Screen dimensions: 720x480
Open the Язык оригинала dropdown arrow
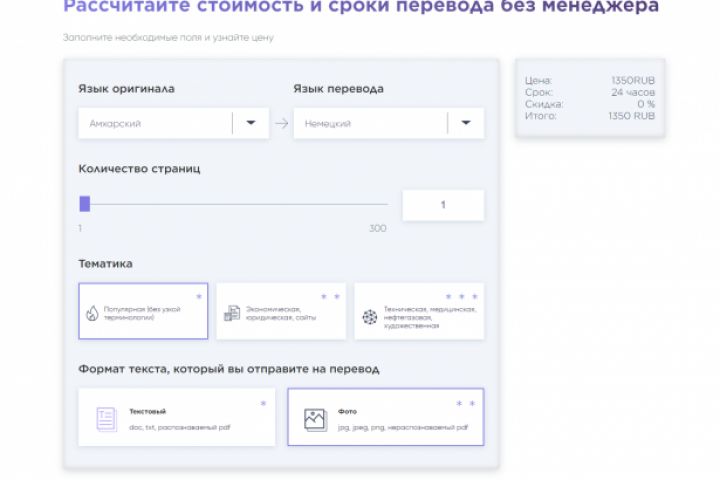[251, 123]
